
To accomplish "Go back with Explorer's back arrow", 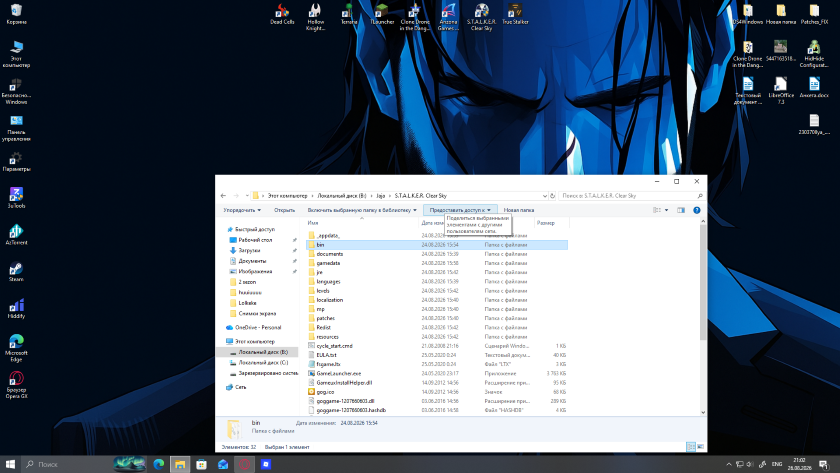I will pos(223,196).
